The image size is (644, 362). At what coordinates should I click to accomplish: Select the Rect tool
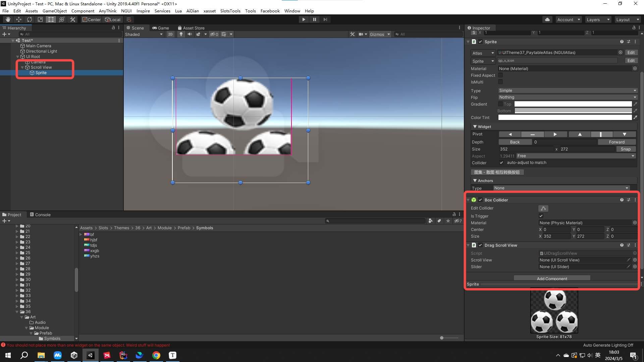click(x=51, y=19)
